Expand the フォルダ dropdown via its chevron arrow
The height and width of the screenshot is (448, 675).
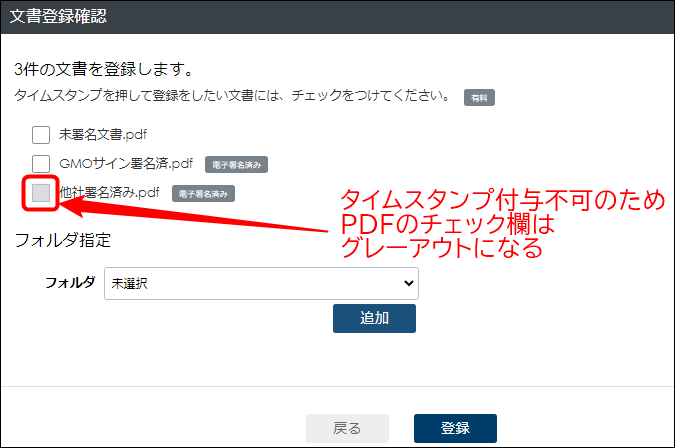[406, 283]
